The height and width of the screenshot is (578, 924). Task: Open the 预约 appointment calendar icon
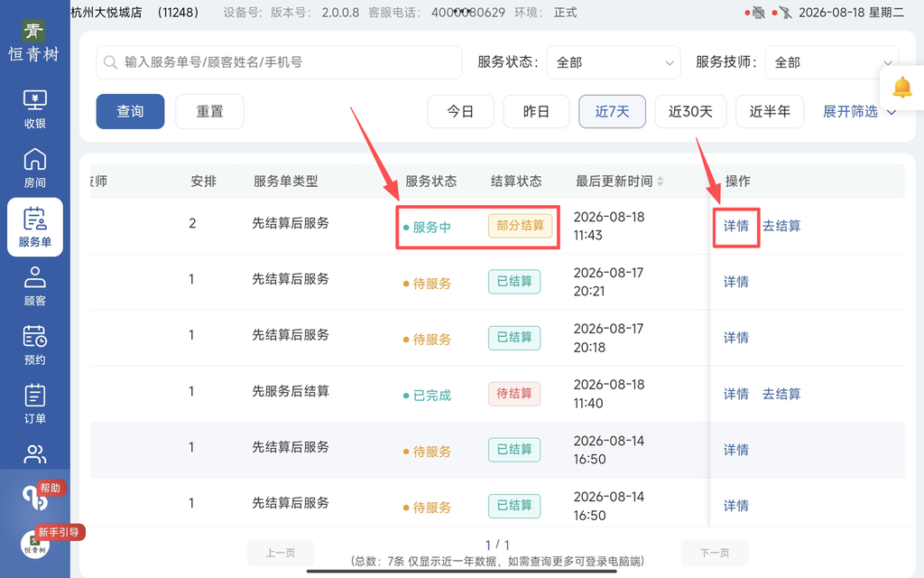35,345
